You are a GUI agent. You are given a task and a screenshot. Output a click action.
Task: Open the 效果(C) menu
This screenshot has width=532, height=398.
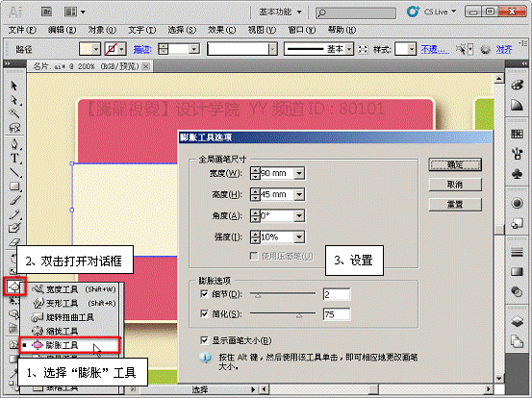click(x=221, y=30)
